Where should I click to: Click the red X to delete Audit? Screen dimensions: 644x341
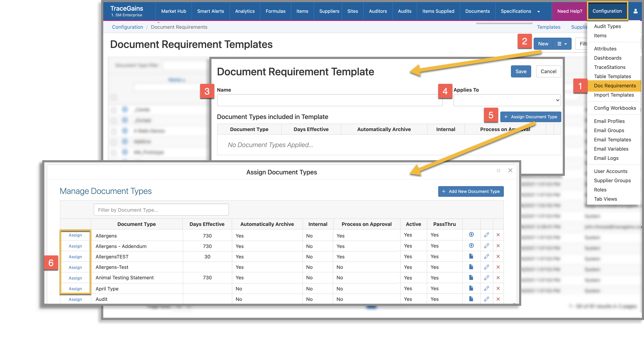point(498,299)
